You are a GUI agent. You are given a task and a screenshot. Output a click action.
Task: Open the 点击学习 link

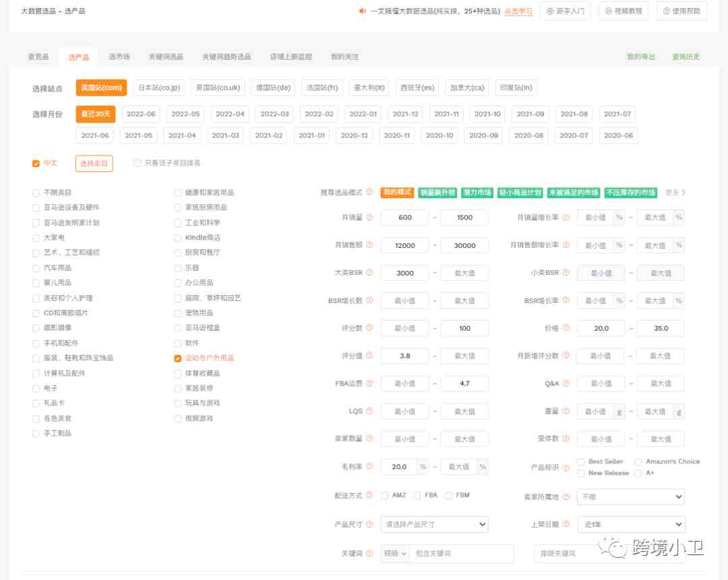click(518, 11)
